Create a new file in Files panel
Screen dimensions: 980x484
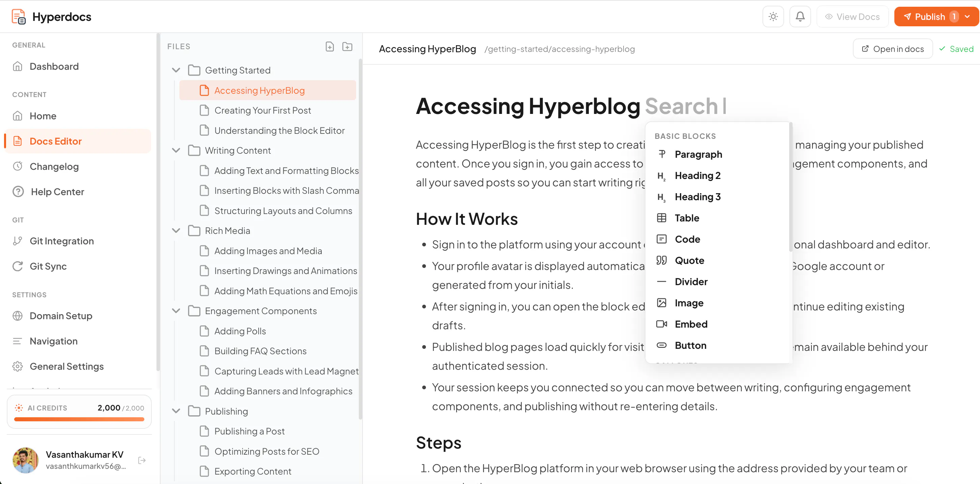tap(330, 47)
